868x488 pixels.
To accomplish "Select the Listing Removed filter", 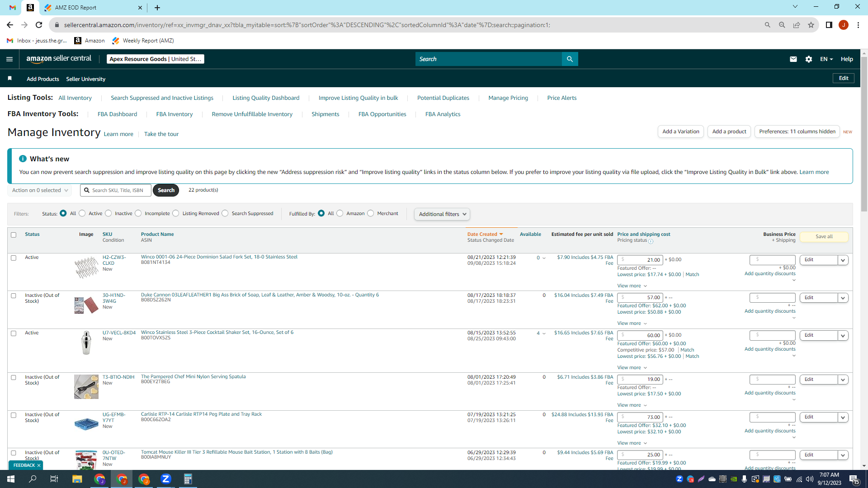I will point(176,213).
